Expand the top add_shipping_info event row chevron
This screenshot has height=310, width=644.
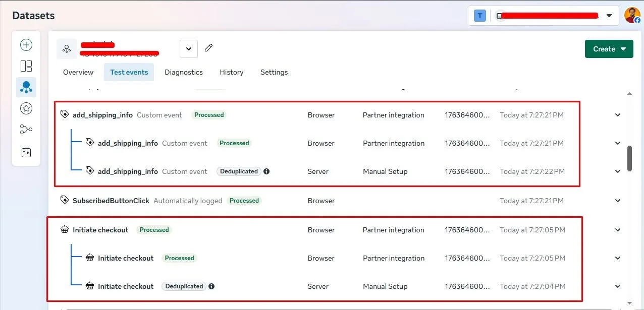(618, 115)
